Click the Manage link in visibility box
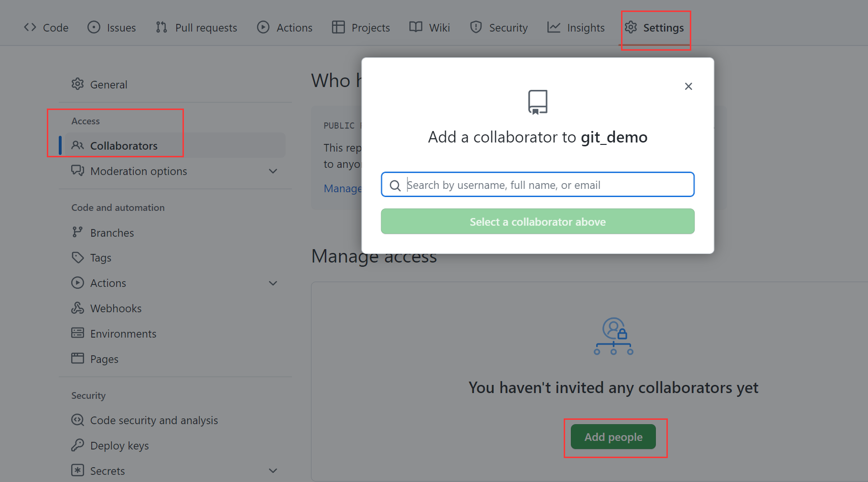 click(342, 188)
